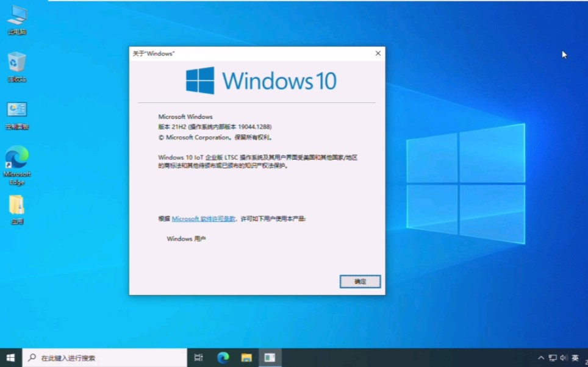Image resolution: width=588 pixels, height=367 pixels.
Task: Select the Microsoft Edge desktop shortcut
Action: (x=17, y=165)
